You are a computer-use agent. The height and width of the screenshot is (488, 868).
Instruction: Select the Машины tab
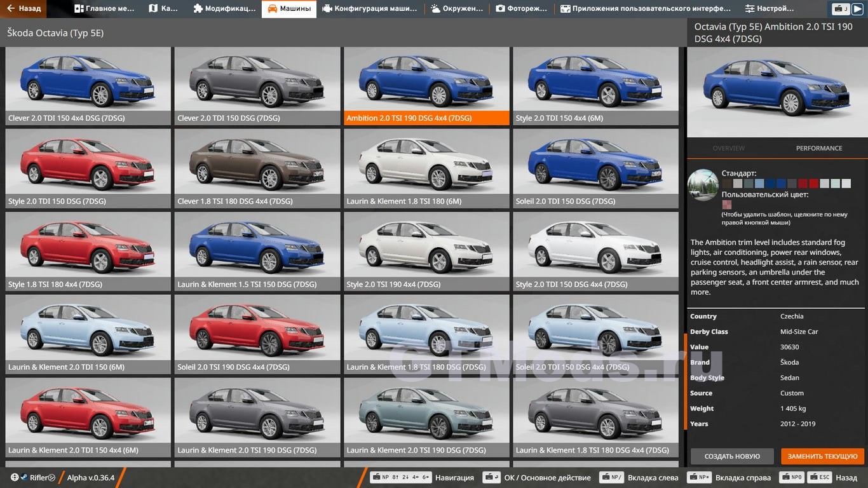(289, 9)
